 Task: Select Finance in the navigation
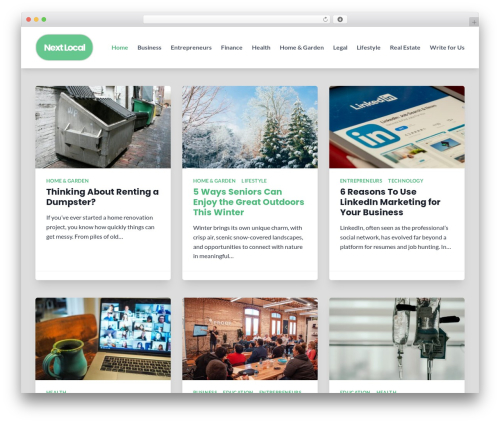231,48
